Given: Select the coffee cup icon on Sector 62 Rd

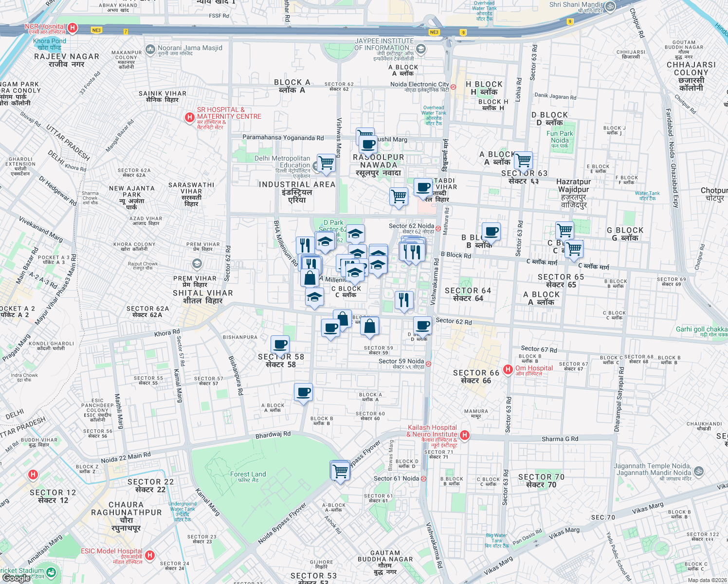Looking at the screenshot, I should pos(421,325).
